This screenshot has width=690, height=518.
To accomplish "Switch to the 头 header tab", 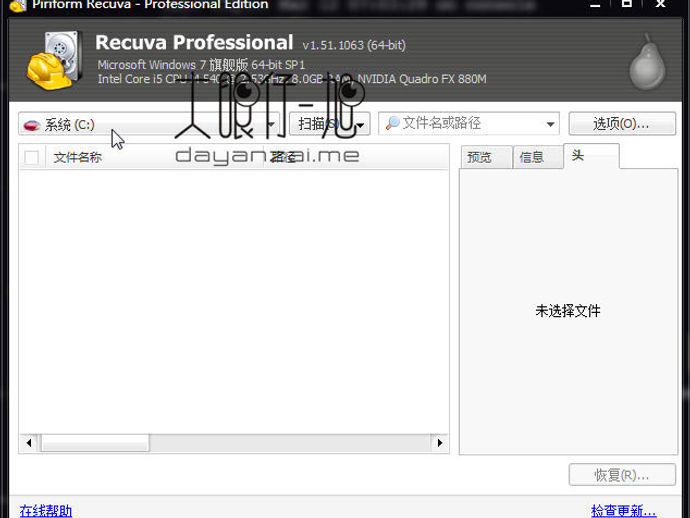I will click(591, 155).
